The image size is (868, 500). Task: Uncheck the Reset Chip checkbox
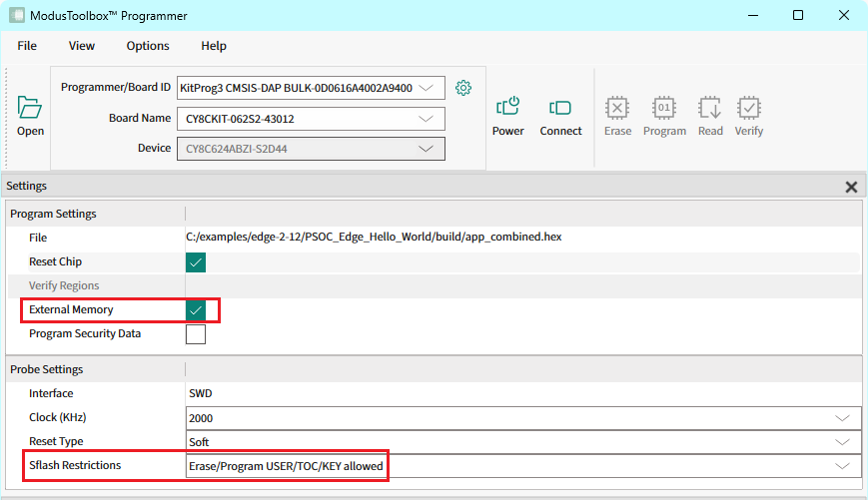click(196, 262)
